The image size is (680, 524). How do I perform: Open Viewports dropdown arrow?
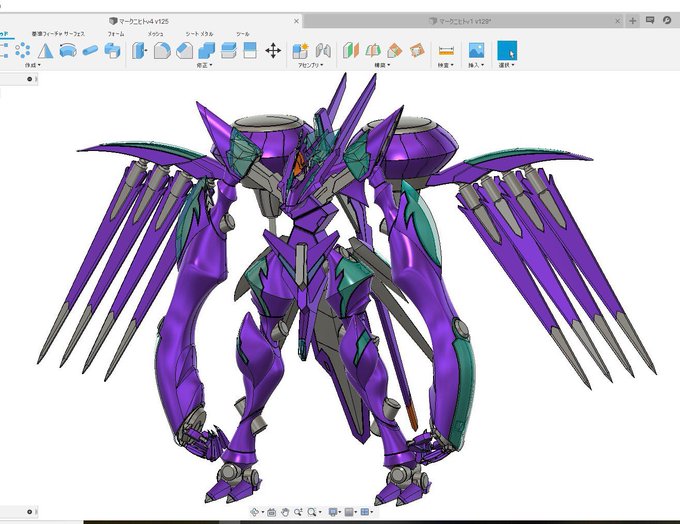pyautogui.click(x=372, y=512)
